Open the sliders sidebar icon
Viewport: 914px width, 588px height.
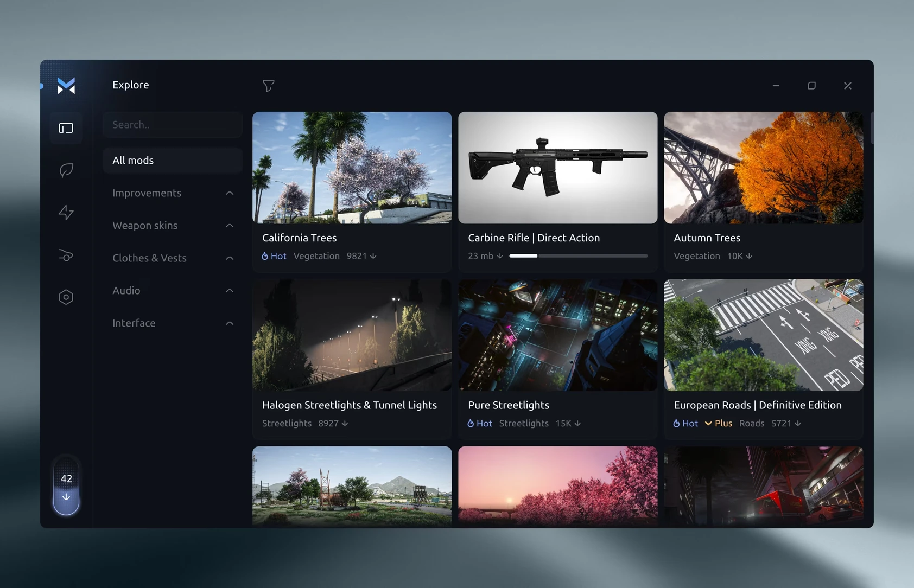pos(66,255)
